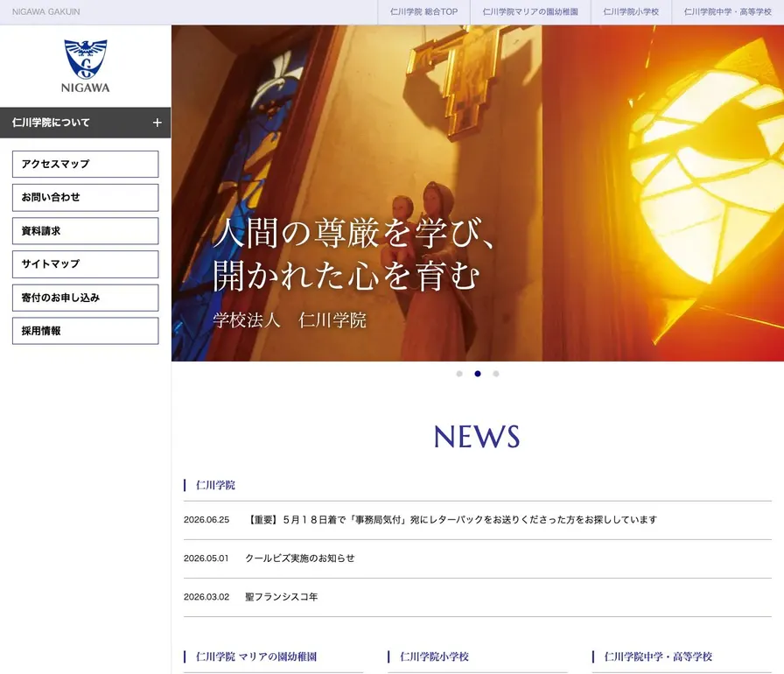Open 仁川学院中学・高等学校 in top navigation
This screenshot has height=674, width=784.
pos(727,12)
